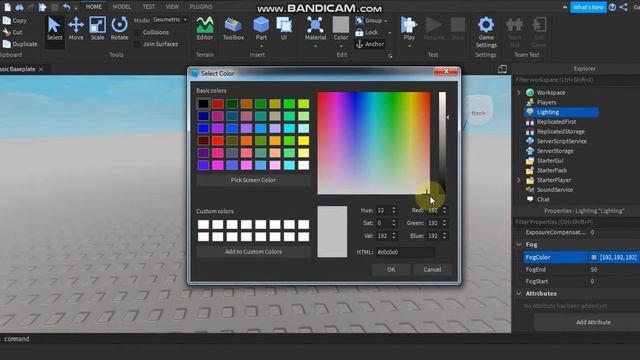Click the Undo arrow in title toolbar
This screenshot has height=360, width=640.
point(67,7)
